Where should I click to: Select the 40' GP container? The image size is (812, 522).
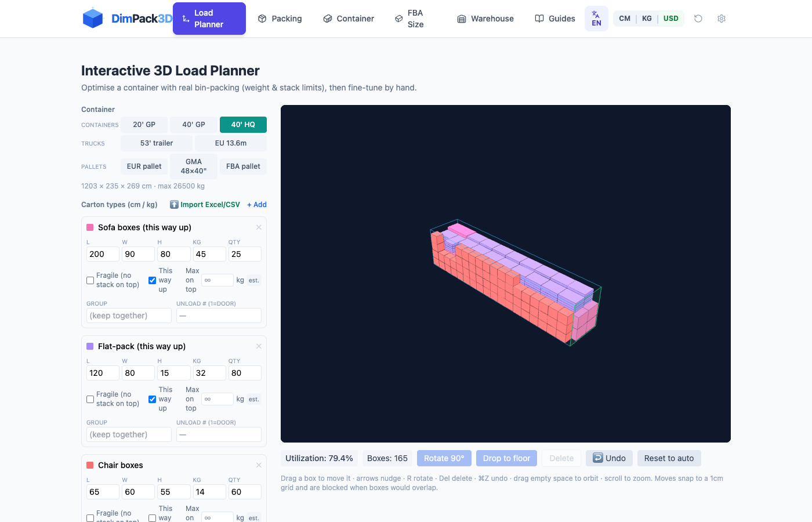tap(194, 125)
